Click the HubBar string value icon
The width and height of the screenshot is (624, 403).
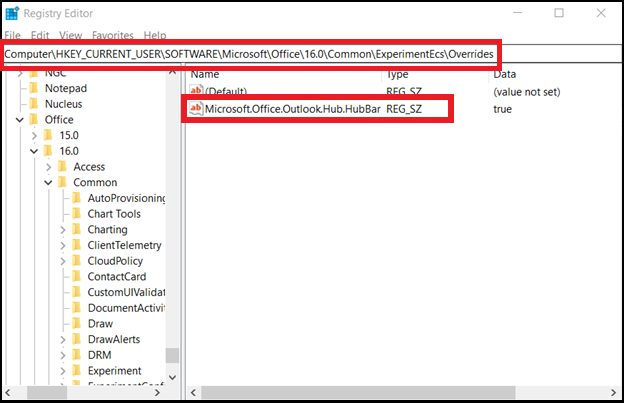(196, 108)
